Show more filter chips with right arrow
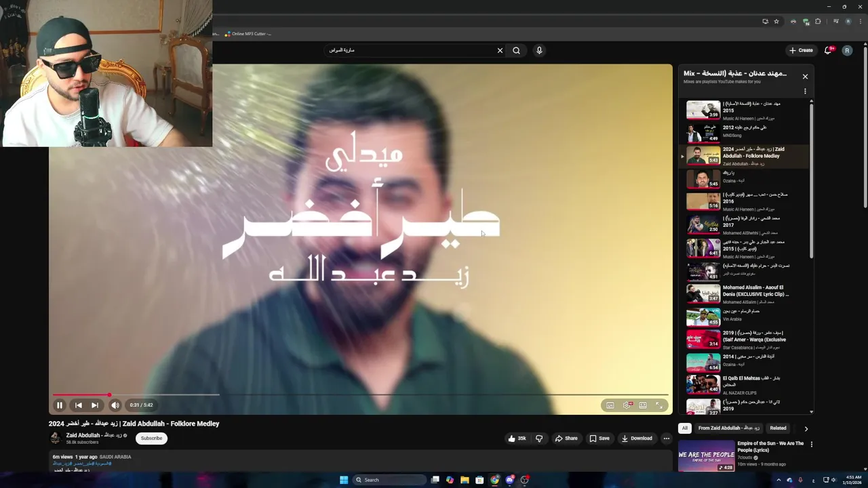Image resolution: width=868 pixels, height=488 pixels. pos(806,428)
